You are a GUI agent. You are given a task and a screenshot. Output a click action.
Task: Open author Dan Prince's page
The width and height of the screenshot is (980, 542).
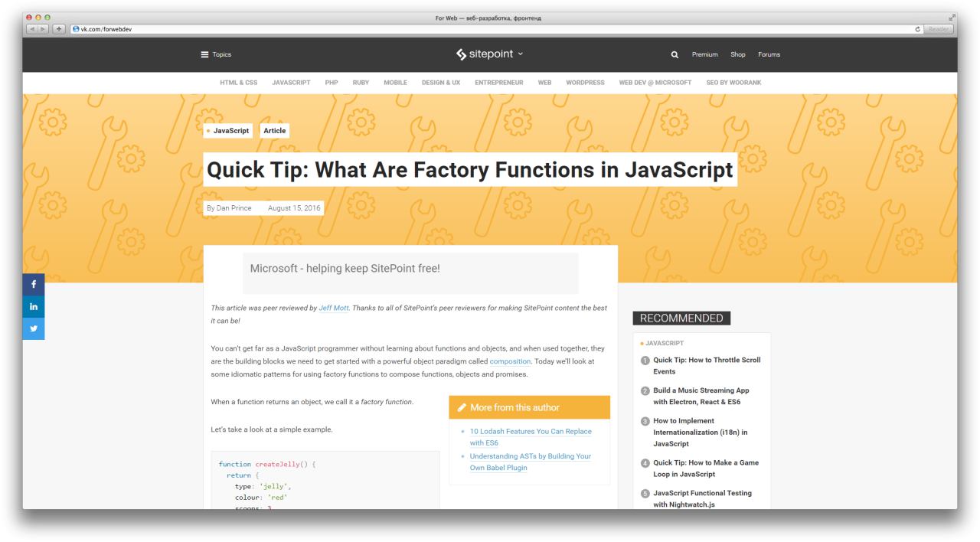coord(234,208)
